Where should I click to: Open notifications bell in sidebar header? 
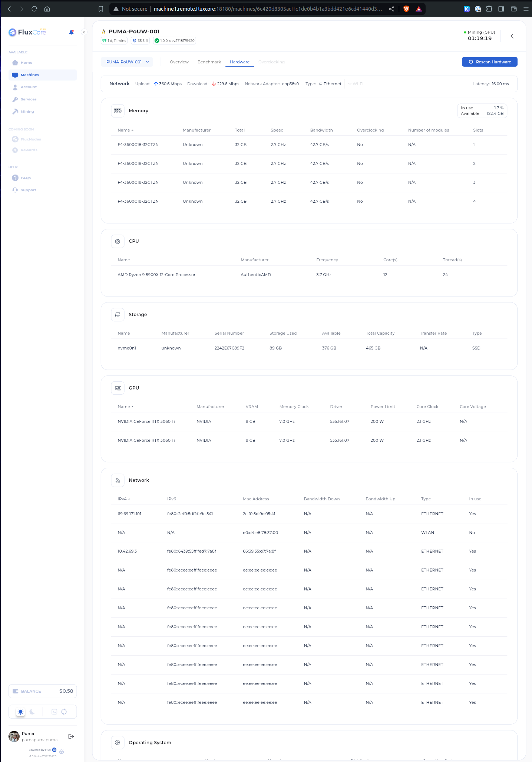71,32
